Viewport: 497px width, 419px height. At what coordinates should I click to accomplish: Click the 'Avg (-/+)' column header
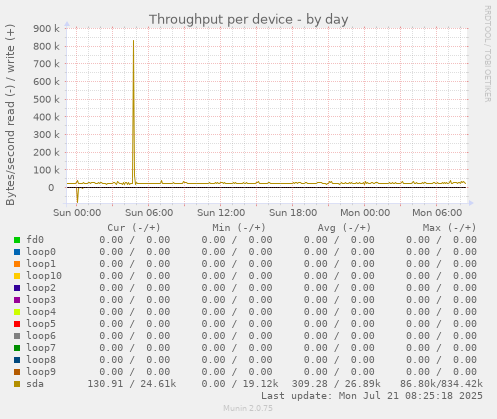coord(344,228)
